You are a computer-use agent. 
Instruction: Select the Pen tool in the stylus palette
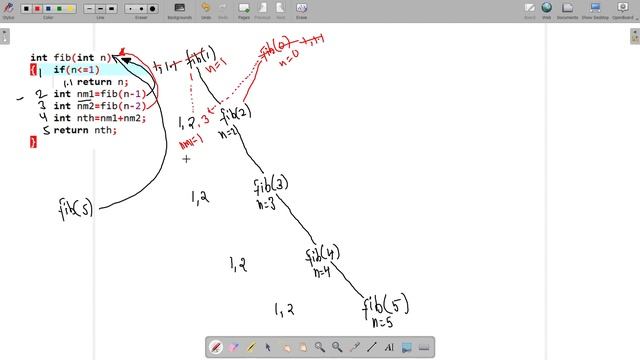pyautogui.click(x=216, y=347)
